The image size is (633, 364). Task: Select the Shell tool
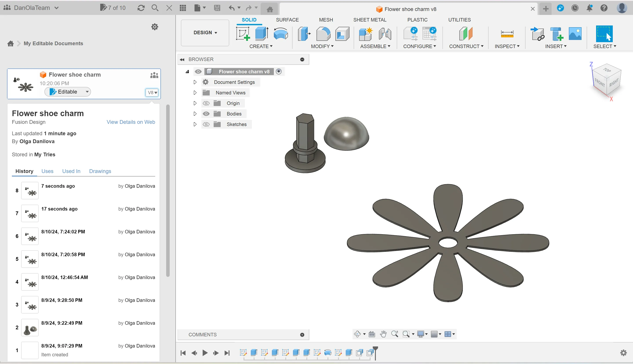(x=342, y=34)
